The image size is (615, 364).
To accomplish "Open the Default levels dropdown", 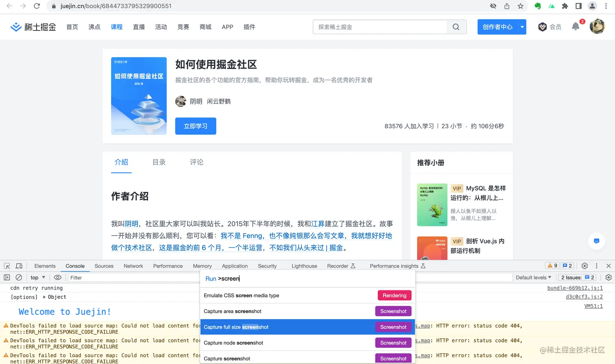I will point(533,277).
